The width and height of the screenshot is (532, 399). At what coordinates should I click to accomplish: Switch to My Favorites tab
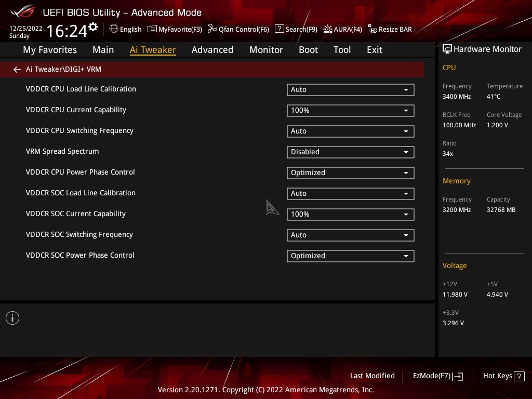(50, 50)
